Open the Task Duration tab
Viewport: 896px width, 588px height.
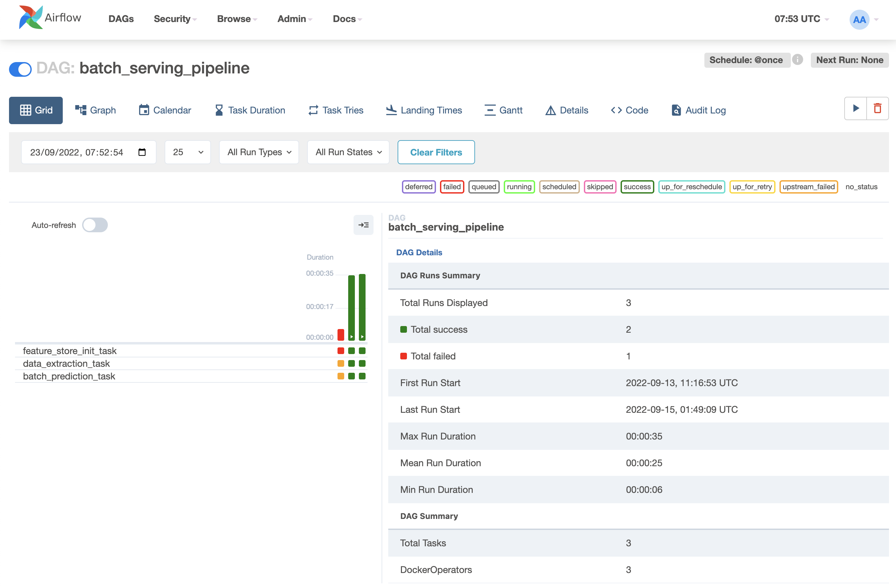point(250,110)
